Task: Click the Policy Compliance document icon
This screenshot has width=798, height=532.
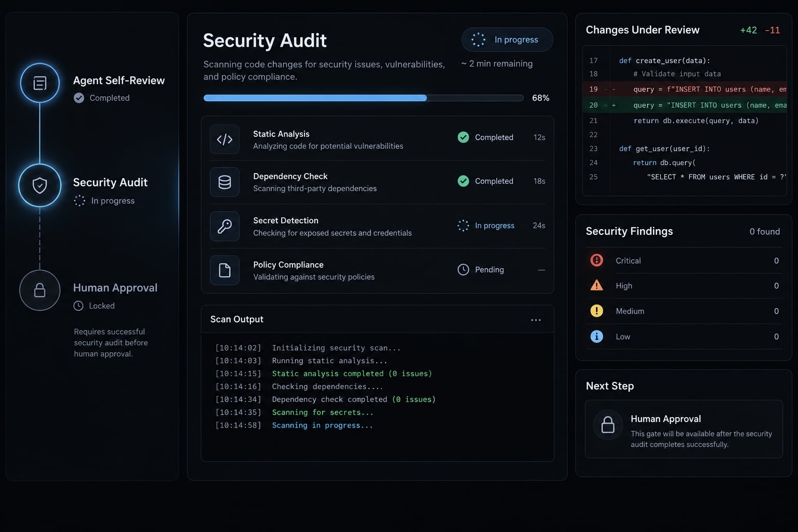Action: [x=224, y=270]
